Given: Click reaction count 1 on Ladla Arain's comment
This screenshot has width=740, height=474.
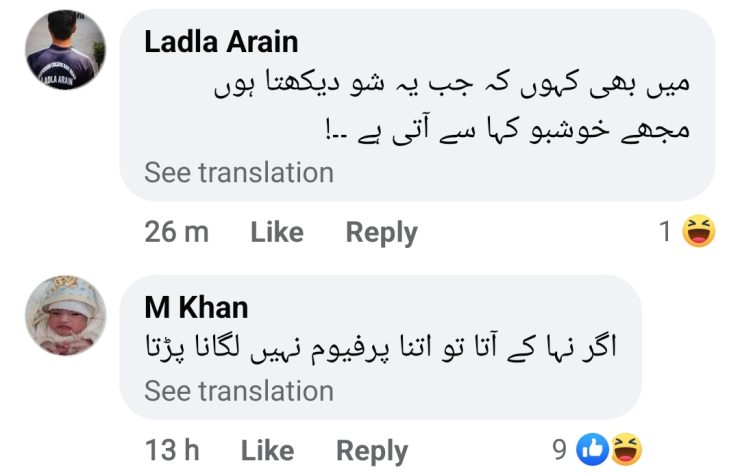Looking at the screenshot, I should coord(665,232).
